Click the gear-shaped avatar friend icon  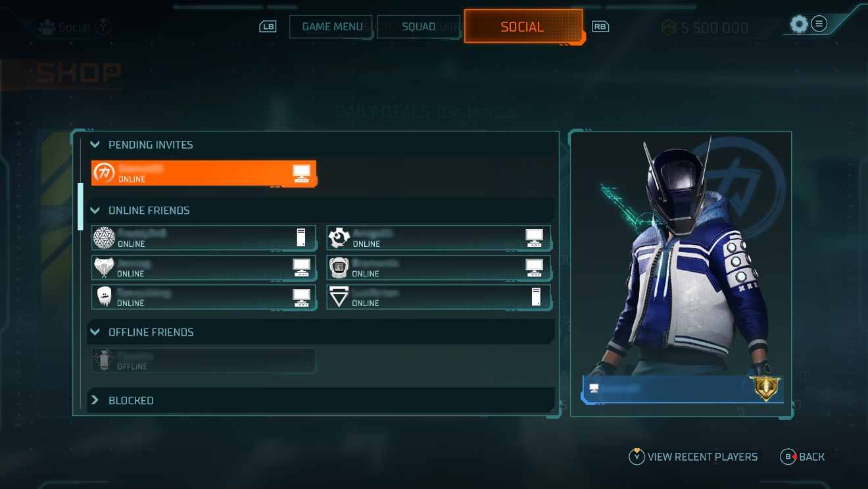[x=339, y=238]
